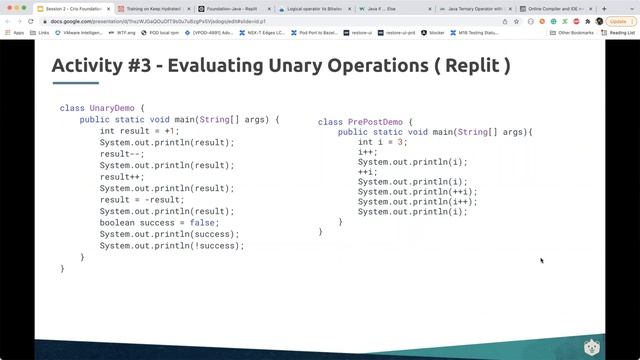Click the slide title Activity #3
Viewport: 640px width, 360px height.
[281, 65]
